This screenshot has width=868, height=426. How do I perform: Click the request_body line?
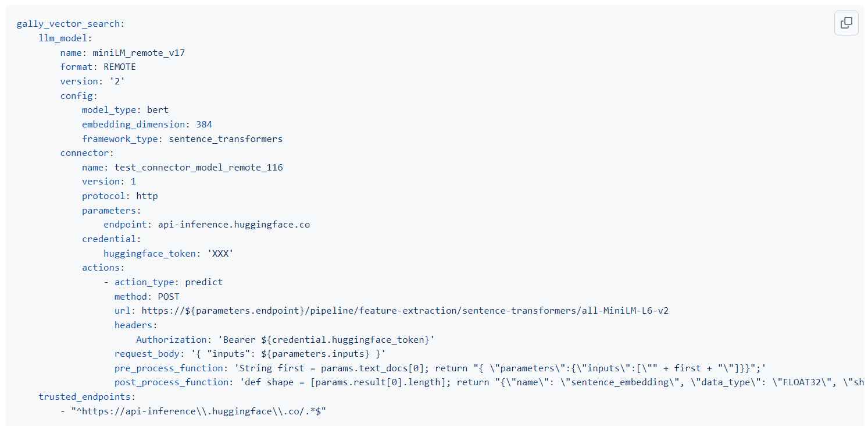pos(250,354)
